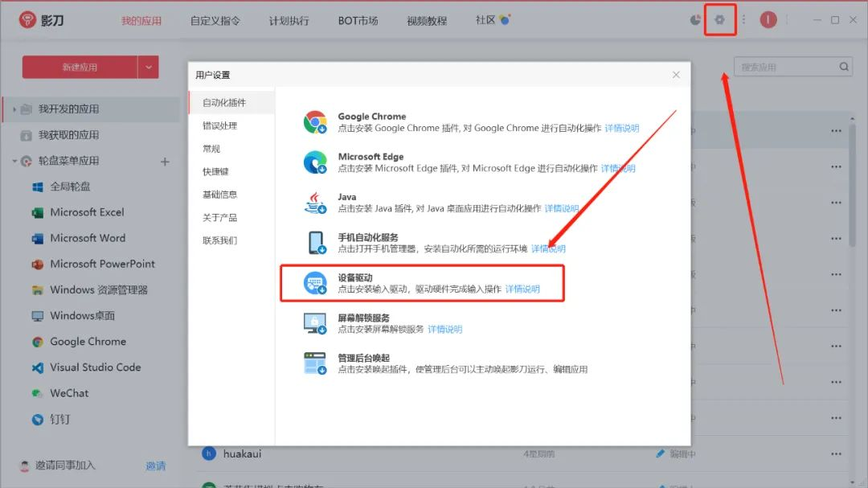Install the 设备驱动 keyboard driver icon
Viewport: 868px width, 488px height.
(x=315, y=283)
